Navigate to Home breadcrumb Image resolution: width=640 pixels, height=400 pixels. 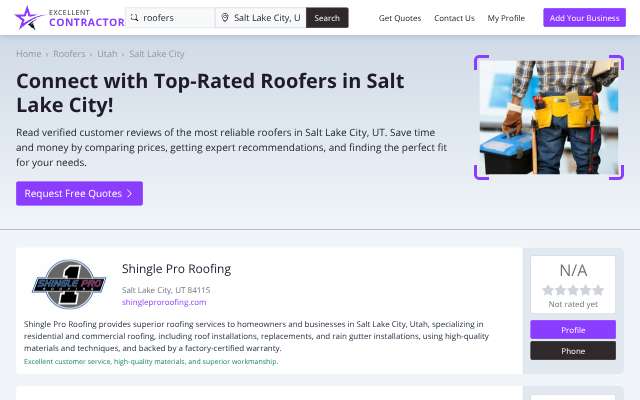29,54
